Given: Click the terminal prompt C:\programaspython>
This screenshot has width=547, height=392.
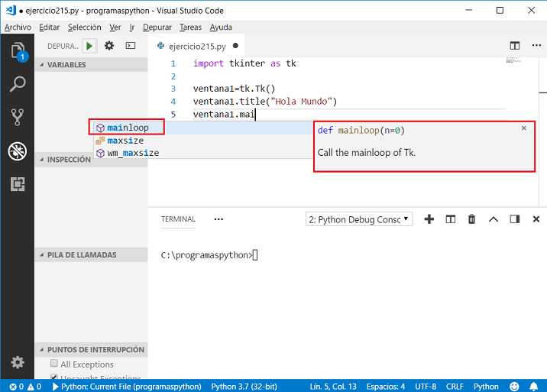Looking at the screenshot, I should click(x=206, y=255).
